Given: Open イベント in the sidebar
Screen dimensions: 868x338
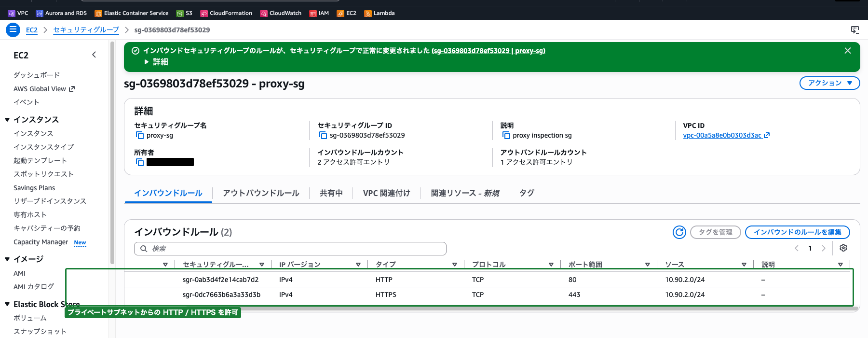Looking at the screenshot, I should click(x=27, y=102).
